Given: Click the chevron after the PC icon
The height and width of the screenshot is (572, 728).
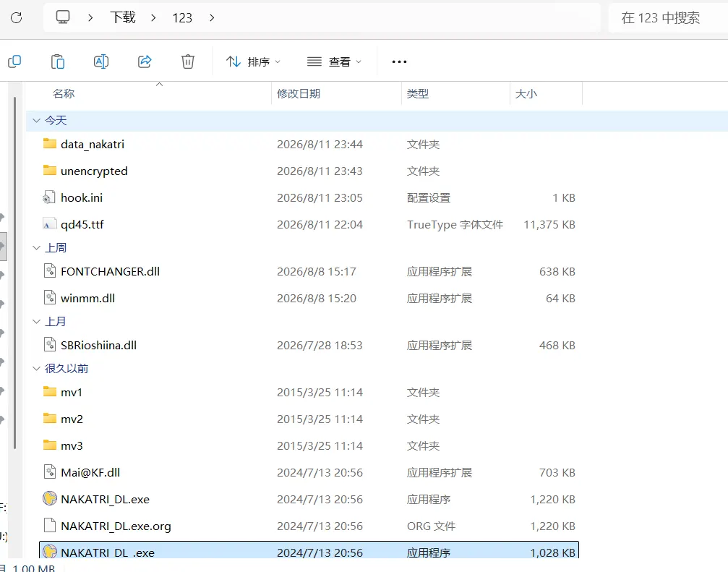Looking at the screenshot, I should tap(90, 17).
